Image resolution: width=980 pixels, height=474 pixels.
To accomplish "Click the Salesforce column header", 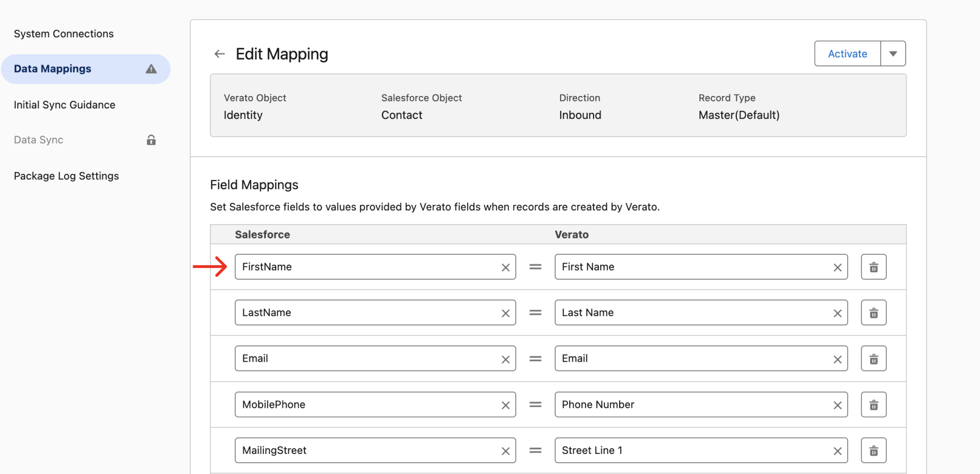I will (x=263, y=234).
